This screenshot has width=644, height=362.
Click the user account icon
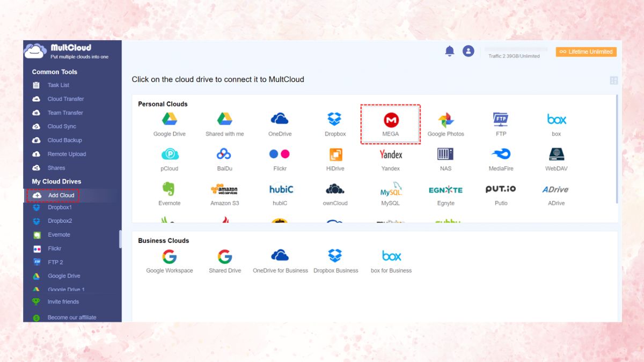(x=468, y=51)
